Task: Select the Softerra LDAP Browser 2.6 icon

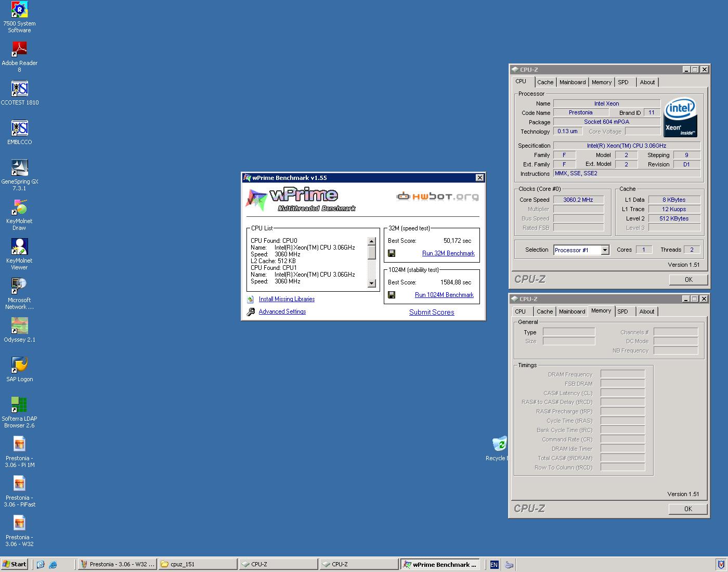Action: (x=19, y=412)
